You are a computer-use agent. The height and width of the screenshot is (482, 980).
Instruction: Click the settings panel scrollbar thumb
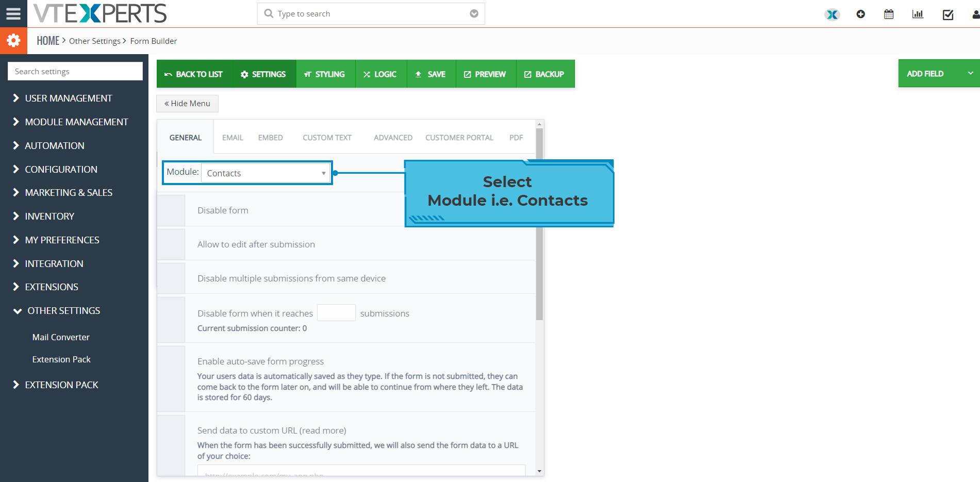pyautogui.click(x=539, y=224)
